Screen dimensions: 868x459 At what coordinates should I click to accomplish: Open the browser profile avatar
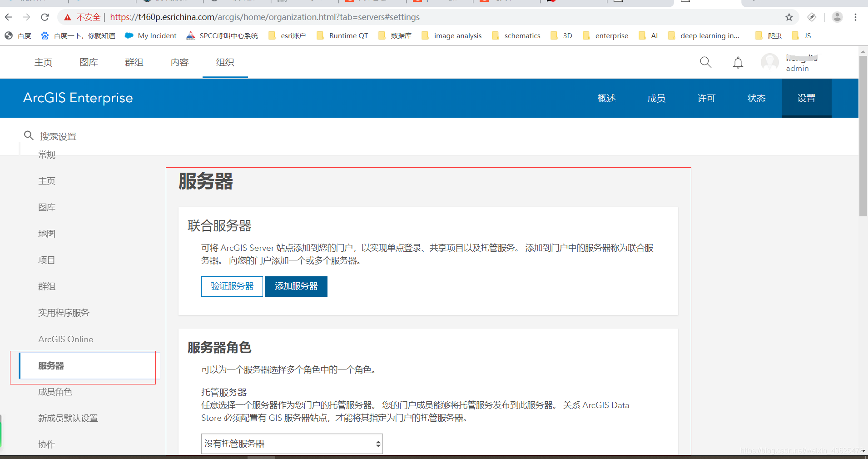(837, 17)
